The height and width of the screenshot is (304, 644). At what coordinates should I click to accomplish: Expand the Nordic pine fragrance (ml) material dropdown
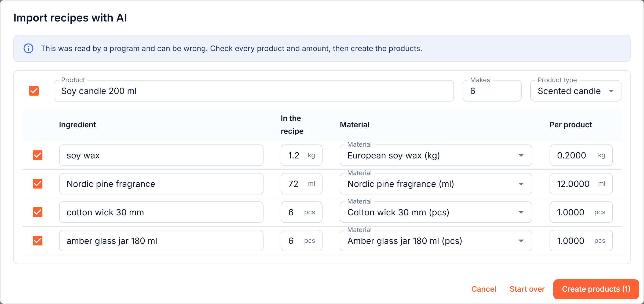tap(436, 184)
